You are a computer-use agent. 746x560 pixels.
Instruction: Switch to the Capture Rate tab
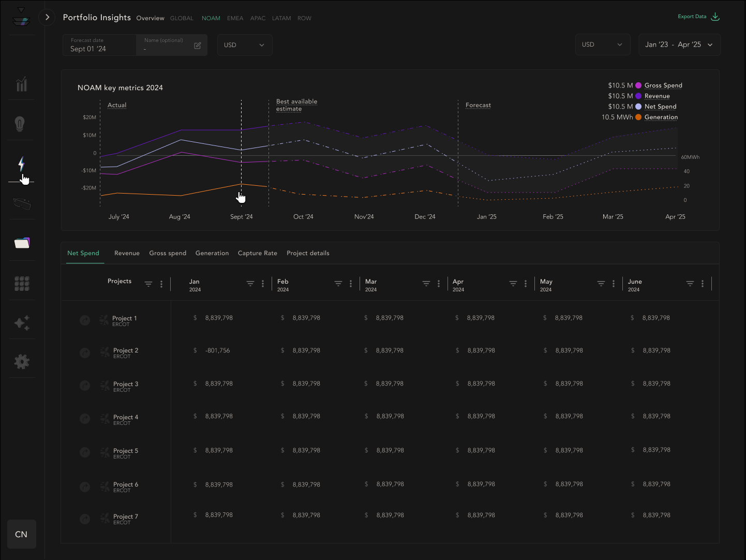point(258,253)
